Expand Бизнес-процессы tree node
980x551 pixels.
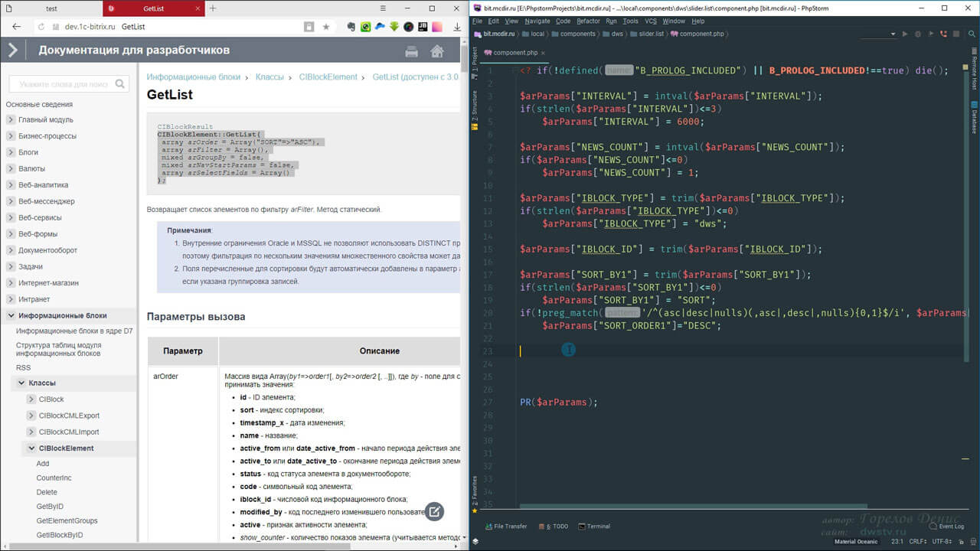coord(11,135)
